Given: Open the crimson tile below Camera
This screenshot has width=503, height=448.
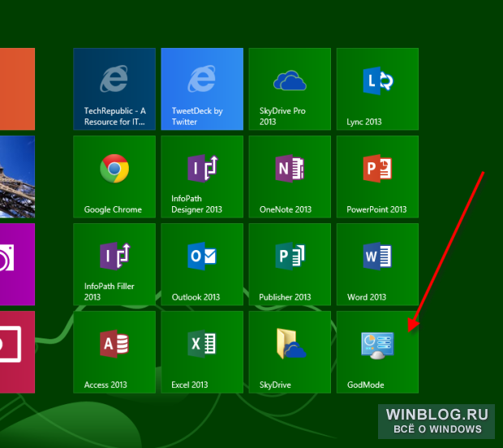Looking at the screenshot, I should [x=17, y=352].
